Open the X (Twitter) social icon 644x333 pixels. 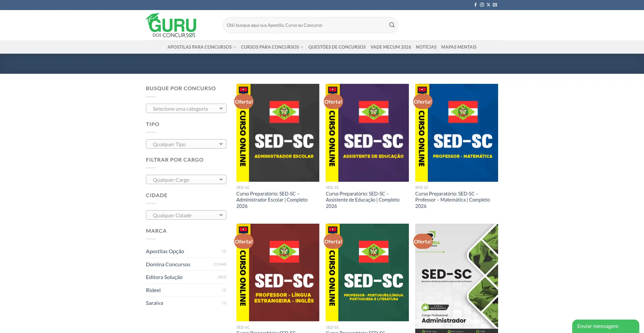coord(488,5)
